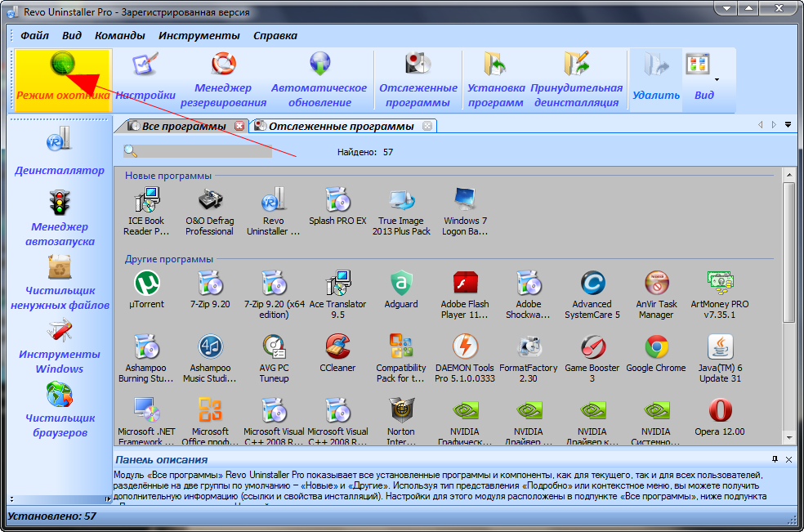Select Деинсталлятор in the sidebar
Screen dimensions: 804x532
pos(60,151)
